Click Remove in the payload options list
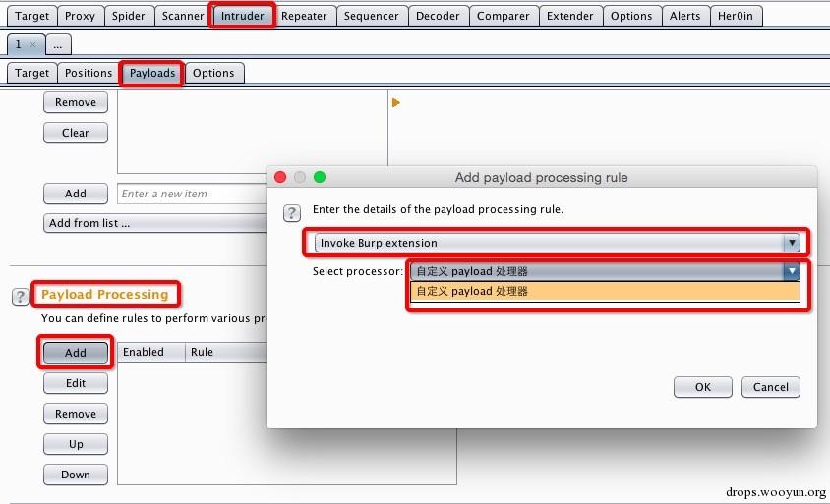 click(x=76, y=102)
